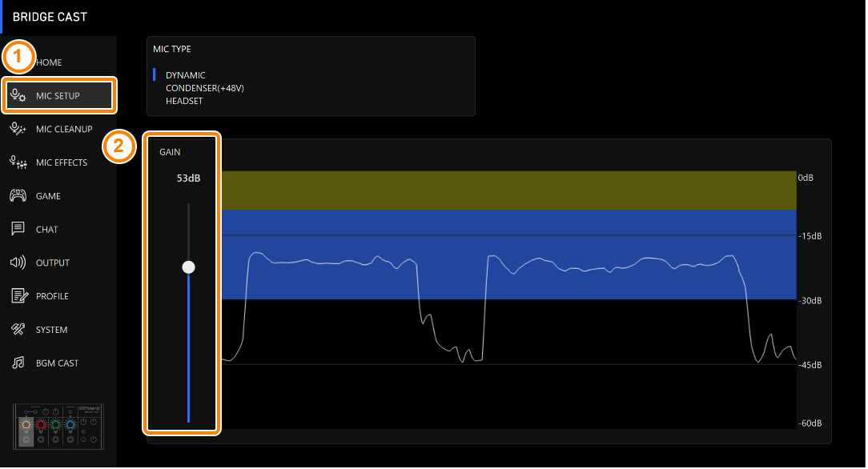Click the 0dB level label
The width and height of the screenshot is (868, 469).
tap(806, 178)
